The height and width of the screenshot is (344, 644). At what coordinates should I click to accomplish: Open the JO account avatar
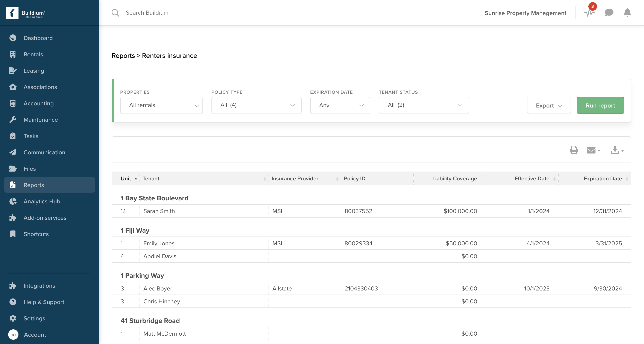pos(13,335)
